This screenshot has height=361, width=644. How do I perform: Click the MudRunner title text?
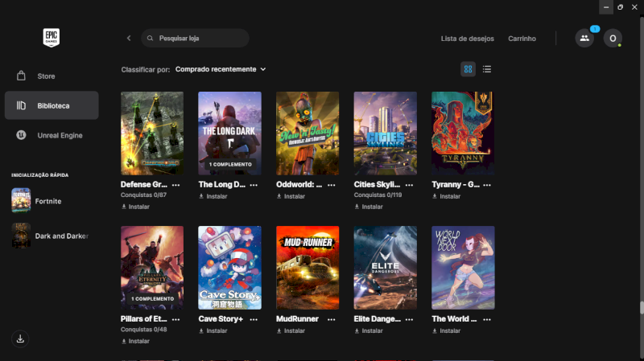pos(297,318)
